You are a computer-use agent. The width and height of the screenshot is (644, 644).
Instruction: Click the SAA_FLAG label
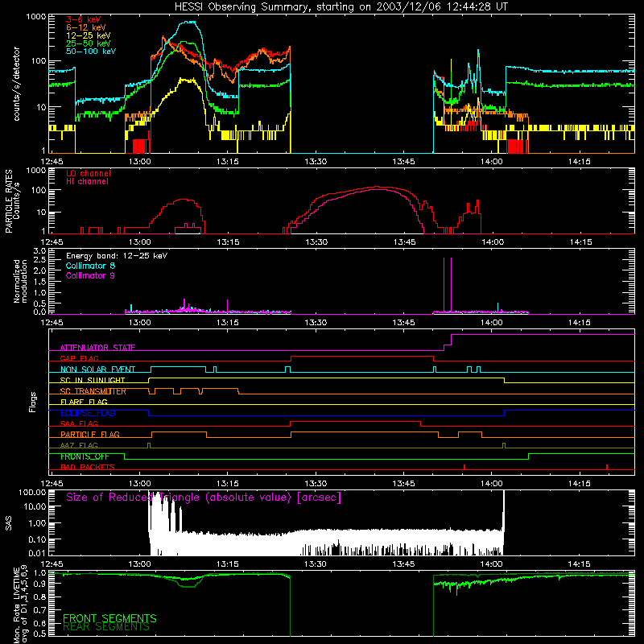point(79,423)
